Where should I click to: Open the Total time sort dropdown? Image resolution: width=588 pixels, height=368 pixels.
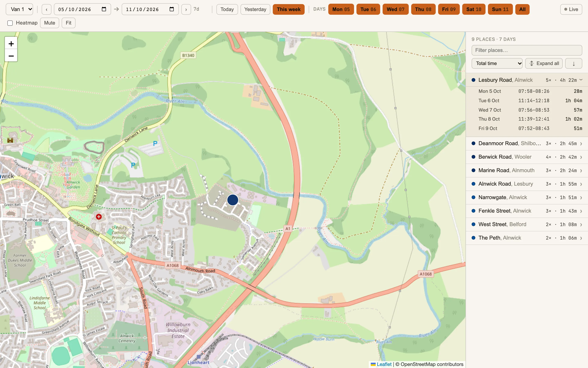(x=497, y=64)
